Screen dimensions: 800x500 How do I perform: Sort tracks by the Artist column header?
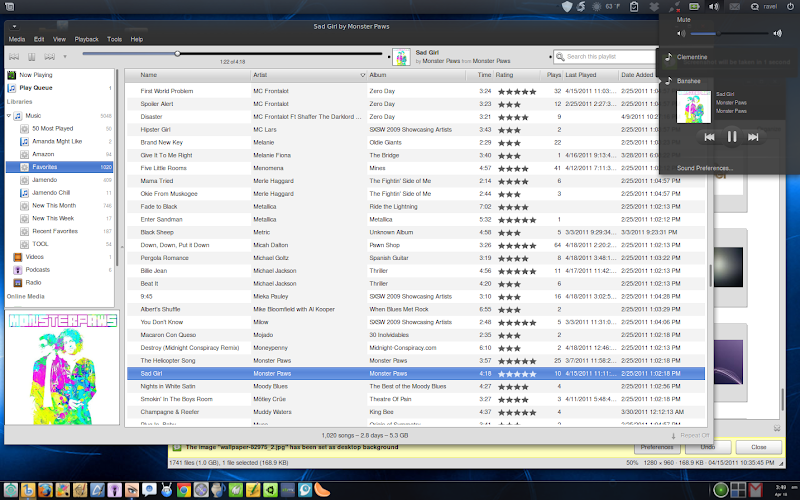pyautogui.click(x=309, y=75)
